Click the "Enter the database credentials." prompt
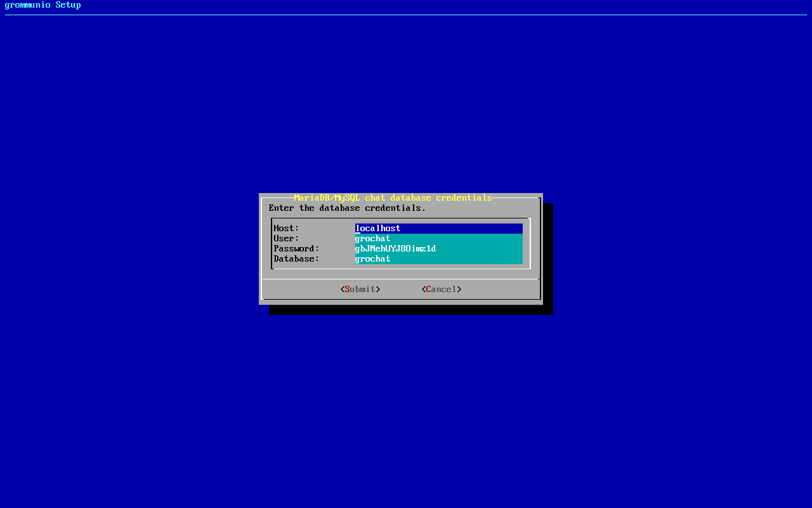Screen dimensions: 812x508 (348, 208)
